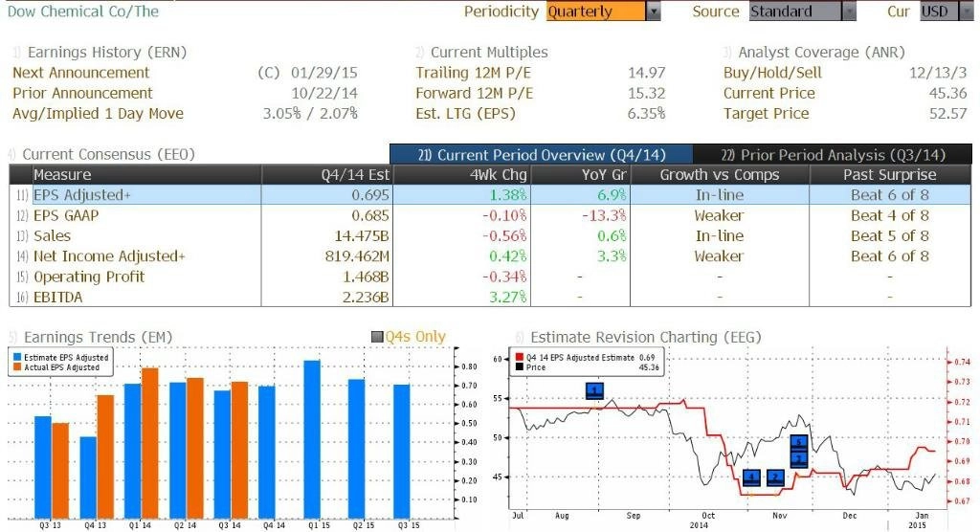Image resolution: width=980 pixels, height=532 pixels.
Task: Click red Q4 14 EPS Adjusted Estimate swatch
Action: coord(520,358)
